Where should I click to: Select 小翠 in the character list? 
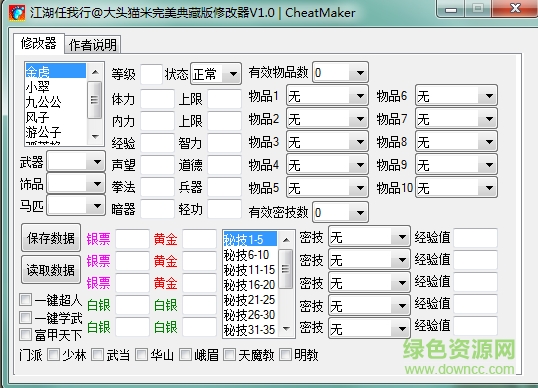tap(56, 86)
